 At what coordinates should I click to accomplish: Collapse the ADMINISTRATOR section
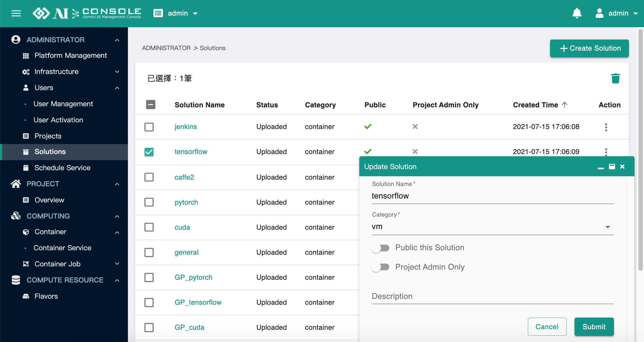coord(117,40)
